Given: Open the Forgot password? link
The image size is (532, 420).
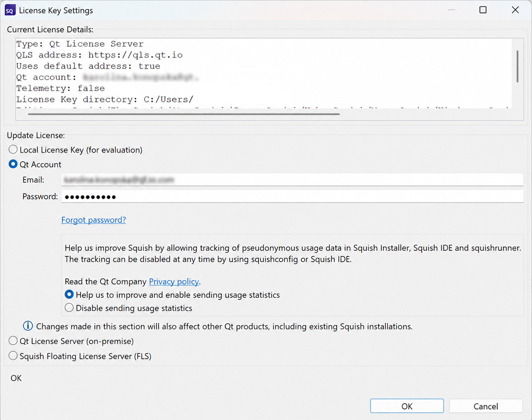Looking at the screenshot, I should 94,220.
